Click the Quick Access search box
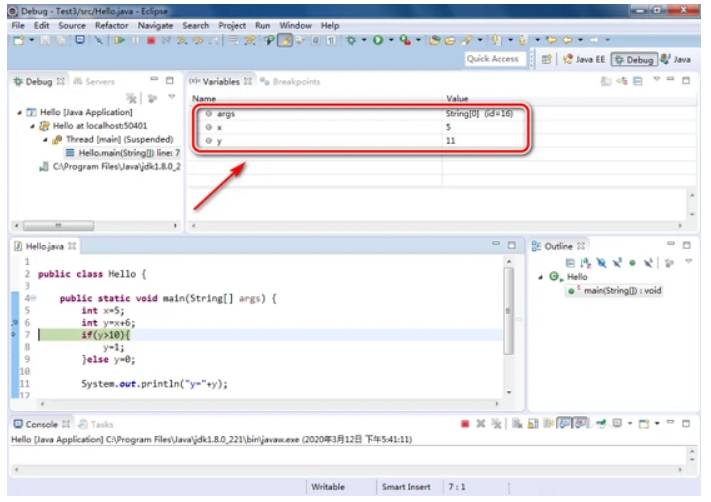The width and height of the screenshot is (711, 502). 493,59
